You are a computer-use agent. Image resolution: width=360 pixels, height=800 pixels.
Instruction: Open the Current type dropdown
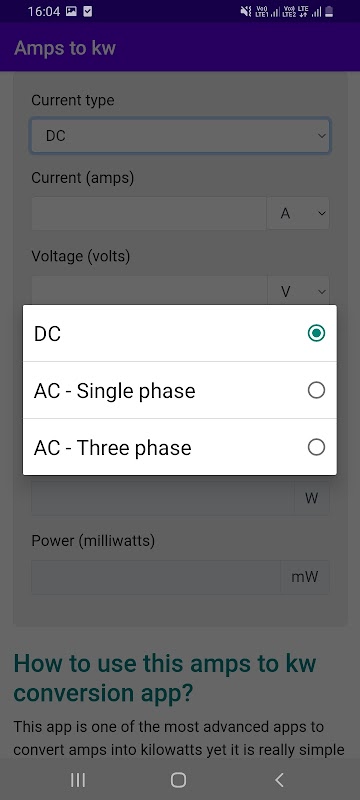pos(180,136)
